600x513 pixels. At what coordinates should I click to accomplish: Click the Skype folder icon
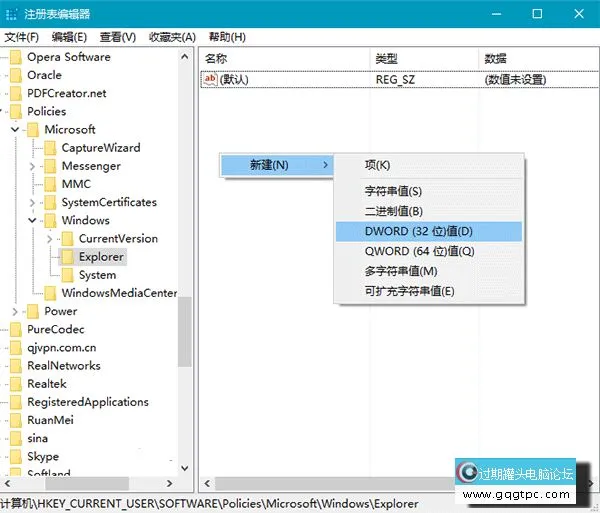tap(16, 457)
